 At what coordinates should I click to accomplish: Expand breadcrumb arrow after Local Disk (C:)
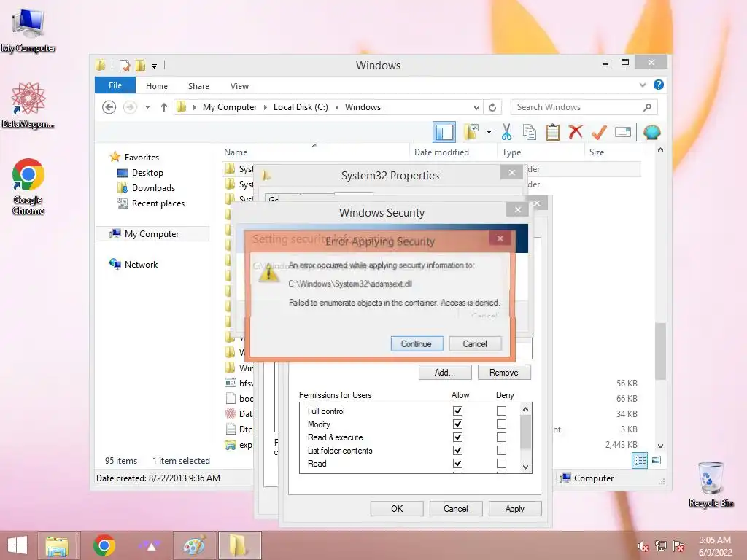(x=337, y=108)
